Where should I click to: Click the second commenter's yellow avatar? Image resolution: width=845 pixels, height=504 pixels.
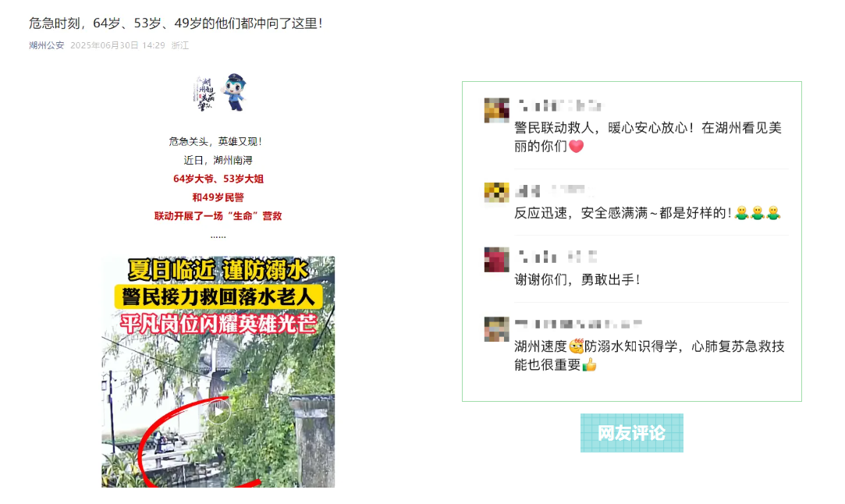coord(496,193)
